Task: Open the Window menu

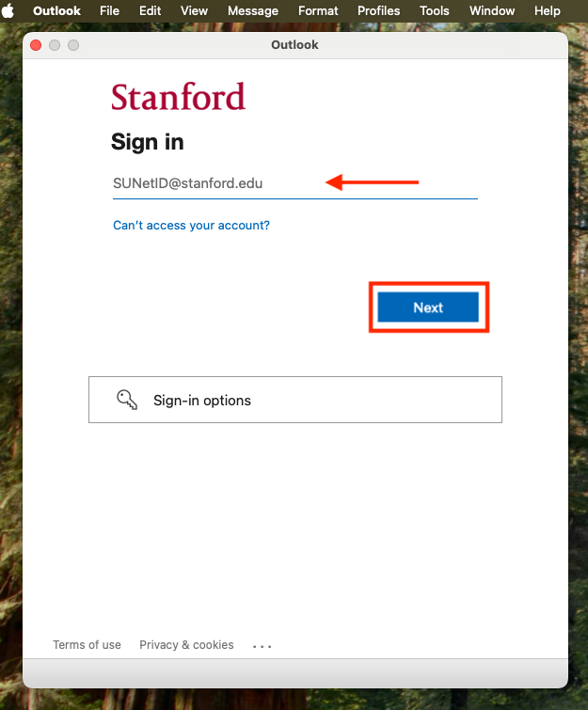Action: click(492, 10)
